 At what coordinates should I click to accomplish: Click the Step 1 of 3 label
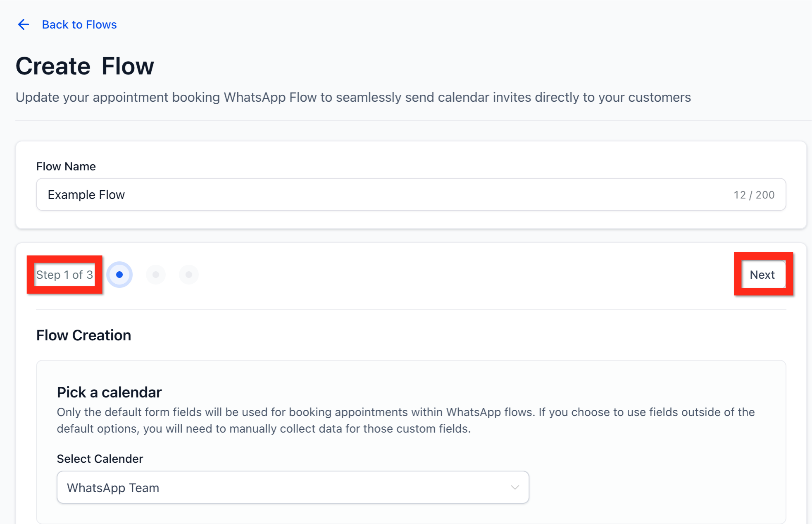pyautogui.click(x=64, y=275)
